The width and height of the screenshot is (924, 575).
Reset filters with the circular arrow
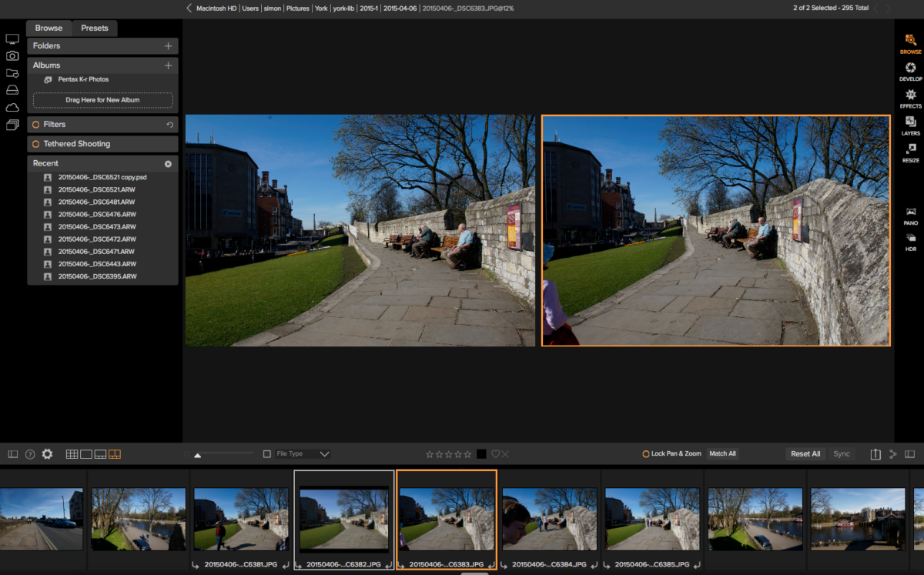click(169, 125)
